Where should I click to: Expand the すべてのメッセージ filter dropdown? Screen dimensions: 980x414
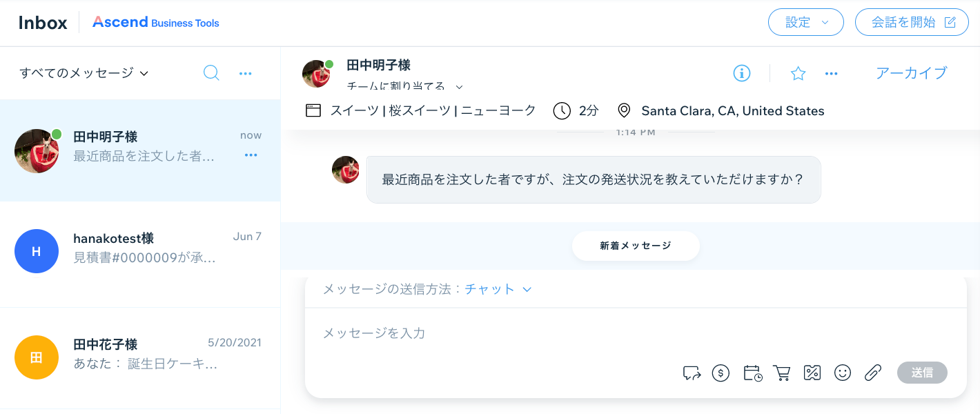pyautogui.click(x=83, y=72)
